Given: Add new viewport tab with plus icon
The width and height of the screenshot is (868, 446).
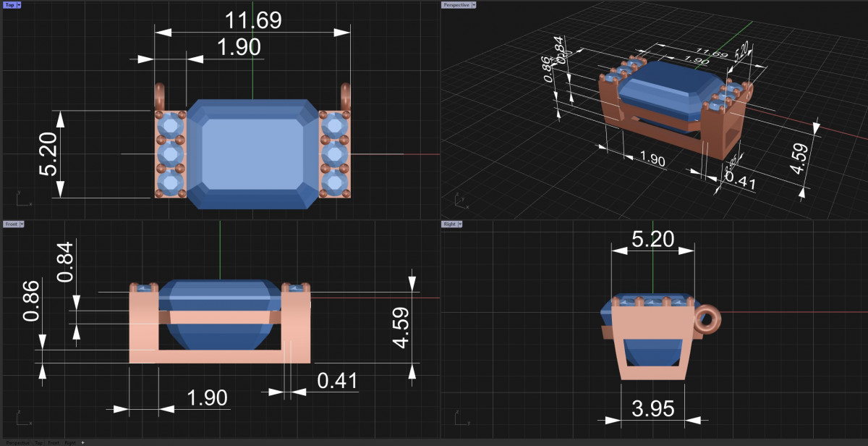Looking at the screenshot, I should pyautogui.click(x=82, y=442).
